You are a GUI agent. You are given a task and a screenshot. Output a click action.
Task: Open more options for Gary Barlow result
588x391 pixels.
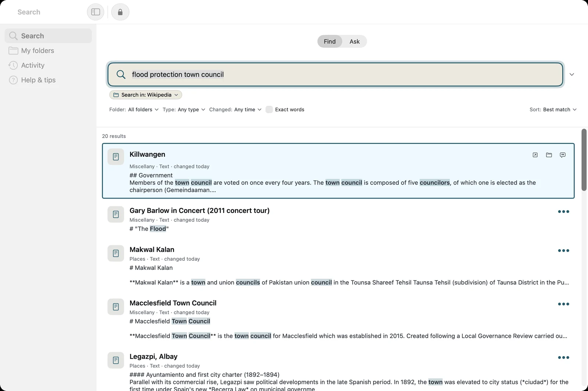(563, 211)
